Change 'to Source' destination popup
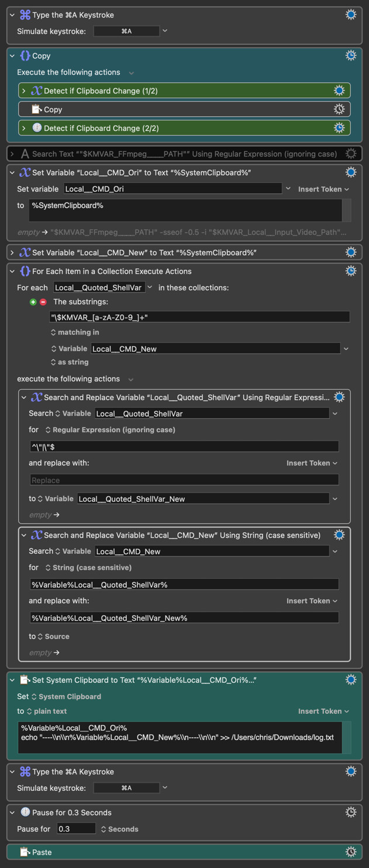 pos(53,637)
